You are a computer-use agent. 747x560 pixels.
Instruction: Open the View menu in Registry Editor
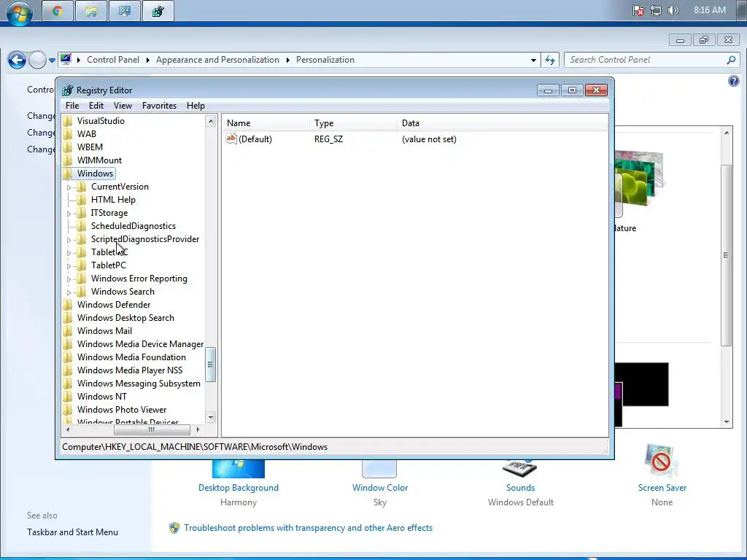(123, 106)
